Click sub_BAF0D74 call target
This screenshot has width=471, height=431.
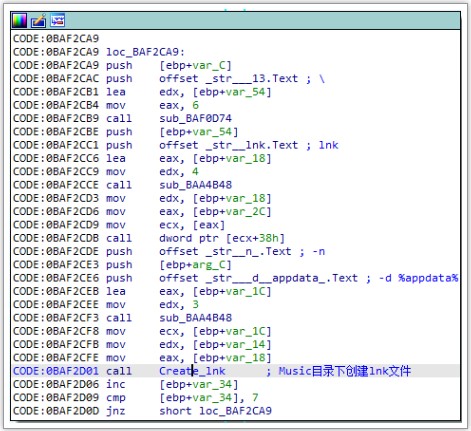pyautogui.click(x=195, y=118)
